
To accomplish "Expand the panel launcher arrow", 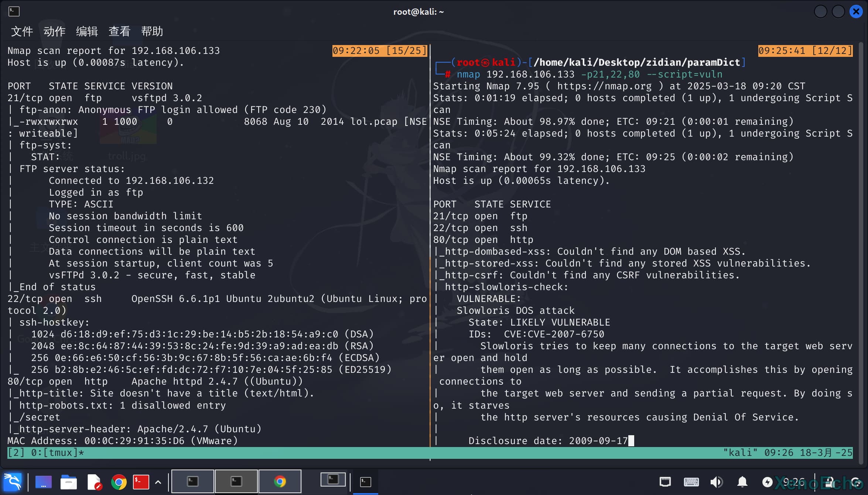I will tap(158, 482).
